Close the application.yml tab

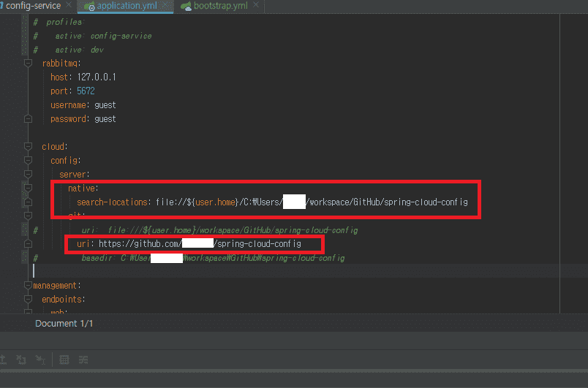[165, 5]
